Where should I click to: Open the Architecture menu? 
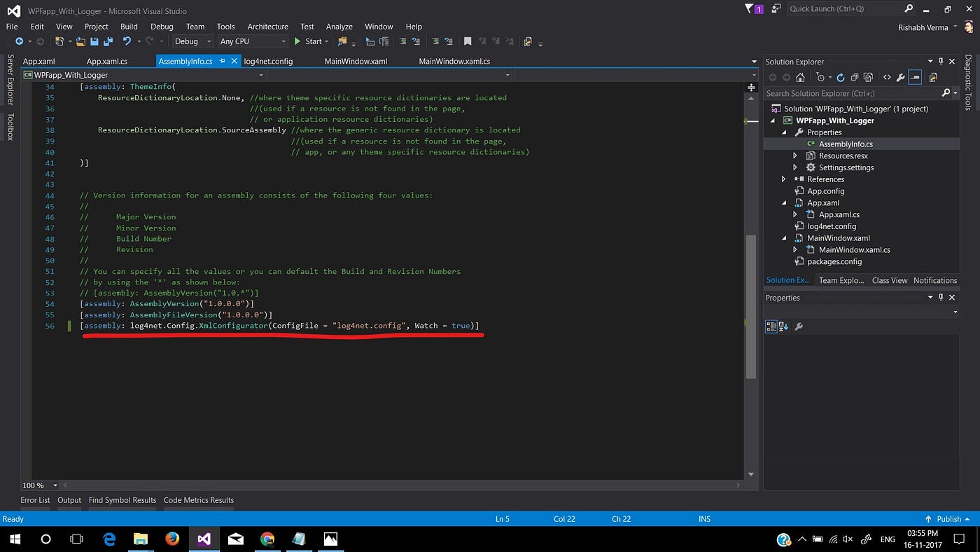point(267,27)
